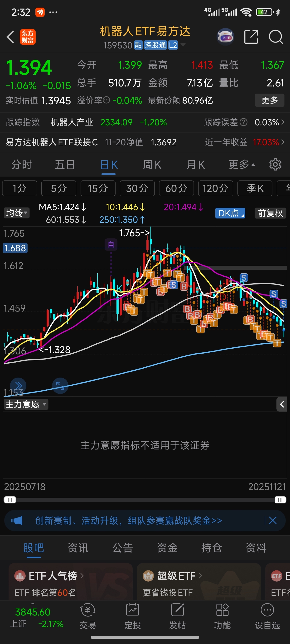290x644 pixels.
Task: Open 跟踪误差 0.03% details chevron
Action: click(283, 122)
